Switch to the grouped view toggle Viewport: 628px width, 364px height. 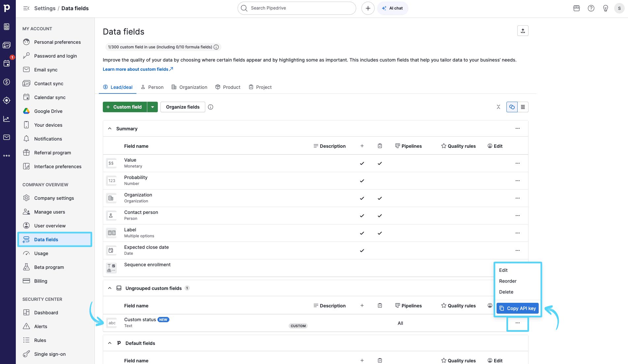tap(512, 107)
